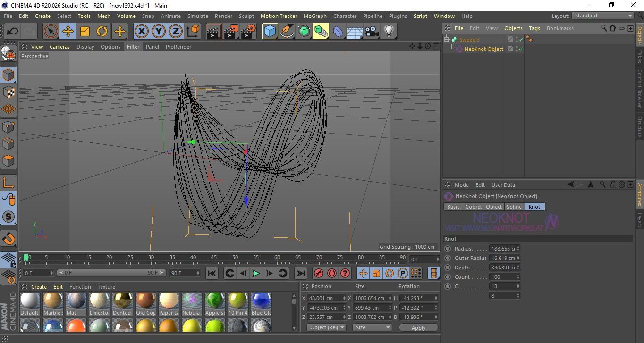Open the Character menu
The image size is (644, 343).
pos(345,16)
